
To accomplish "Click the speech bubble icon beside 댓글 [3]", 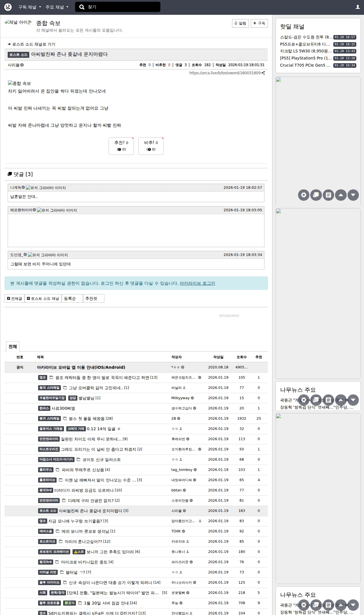I will 10,174.
